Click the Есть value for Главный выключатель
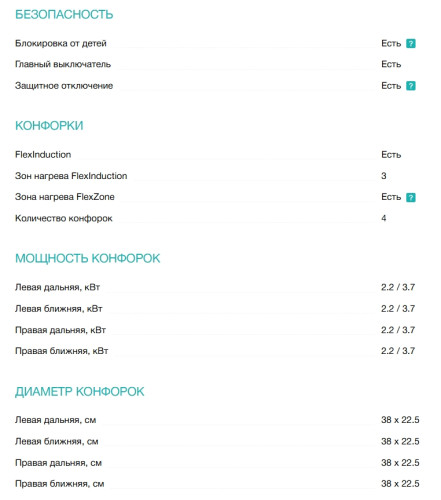Image resolution: width=441 pixels, height=500 pixels. [x=391, y=64]
